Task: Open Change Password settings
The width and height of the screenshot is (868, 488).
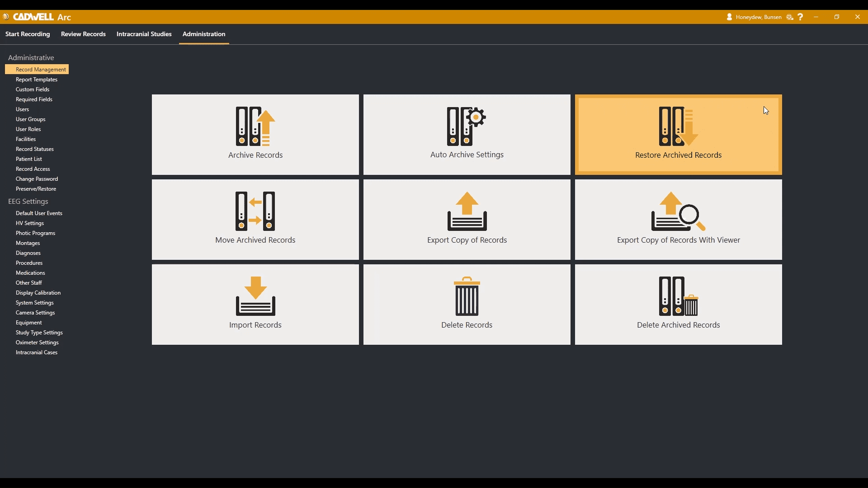Action: 37,178
